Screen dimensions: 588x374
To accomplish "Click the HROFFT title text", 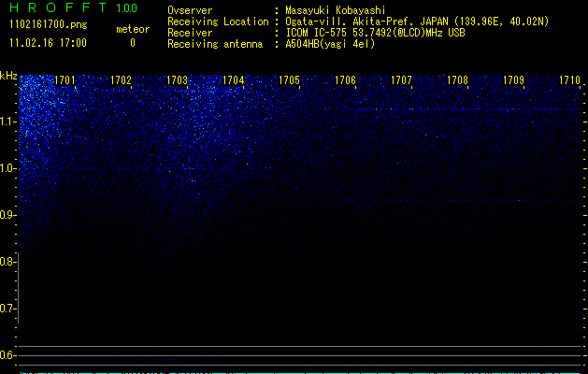I will (x=58, y=7).
